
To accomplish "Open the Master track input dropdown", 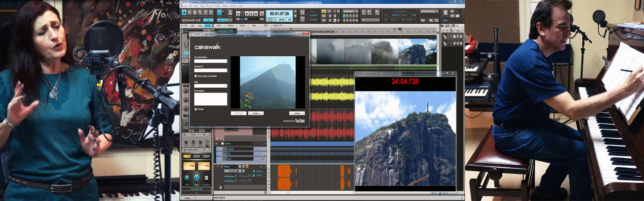I will (229, 171).
